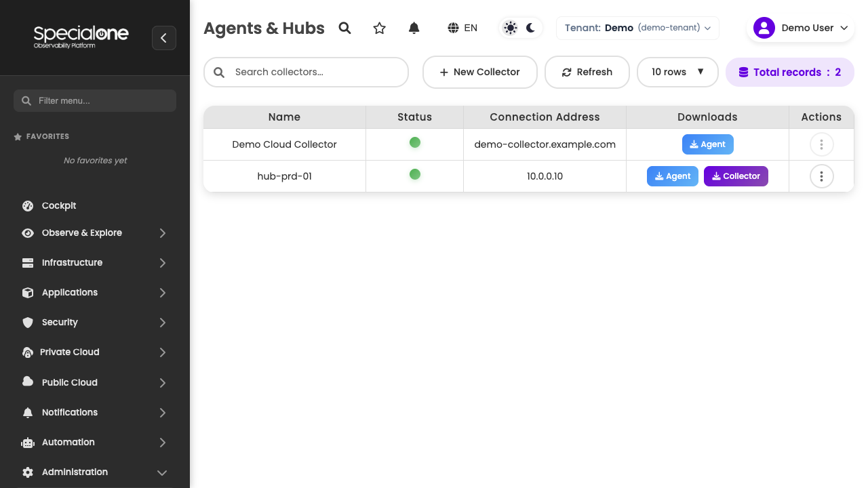The height and width of the screenshot is (488, 868).
Task: Open Observe & Explore menu item
Action: click(x=95, y=232)
